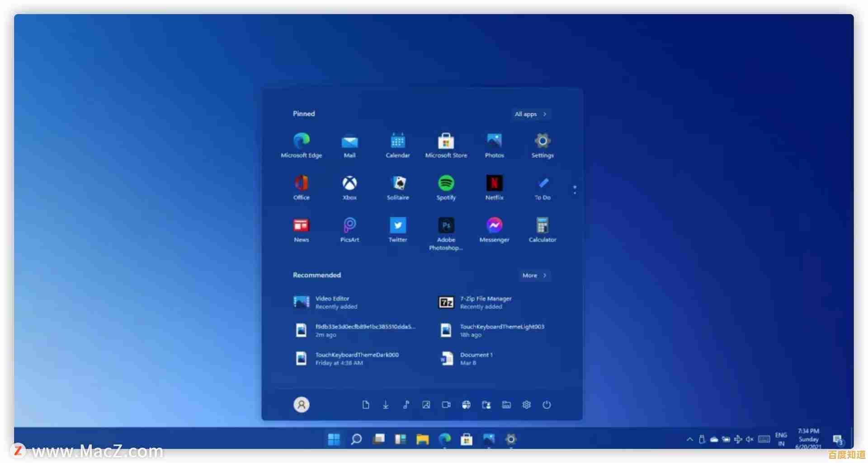Click the volume icon in the system tray
The height and width of the screenshot is (463, 868).
pos(750,439)
